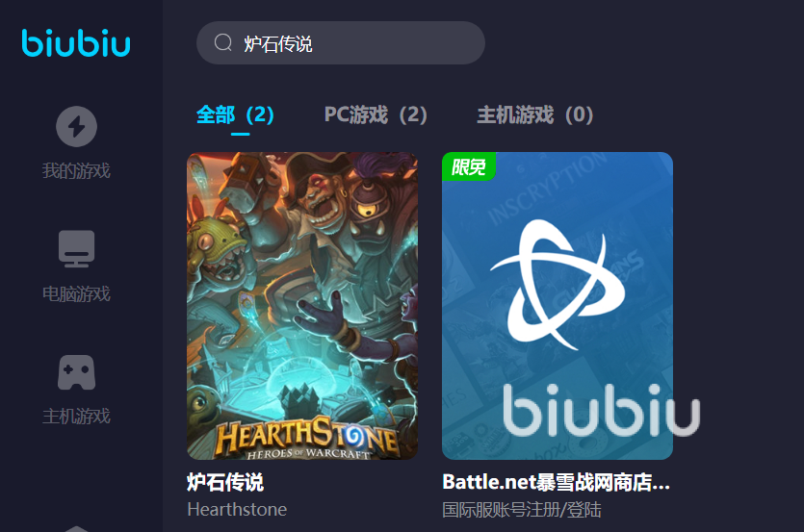Image resolution: width=804 pixels, height=532 pixels.
Task: Open the Battle.net blue cover thumbnail
Action: tap(558, 306)
